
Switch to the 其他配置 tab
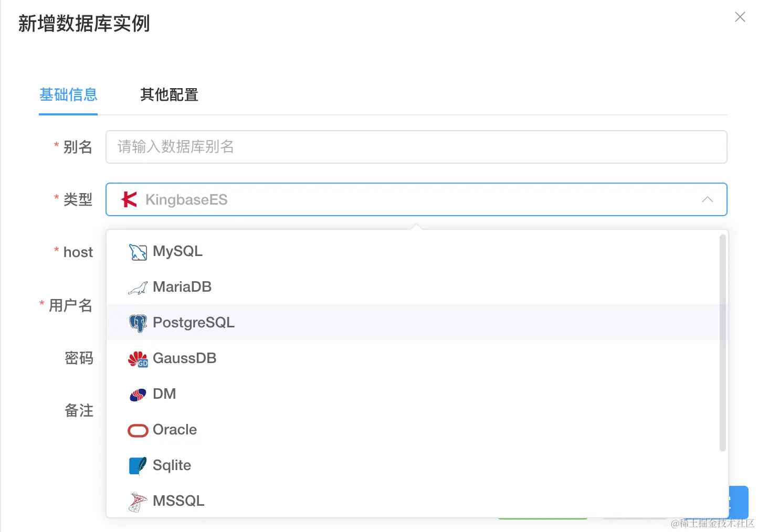169,95
